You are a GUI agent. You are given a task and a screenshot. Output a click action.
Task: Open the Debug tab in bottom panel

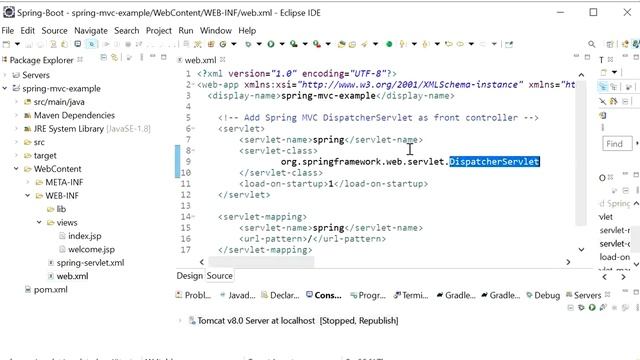click(543, 295)
